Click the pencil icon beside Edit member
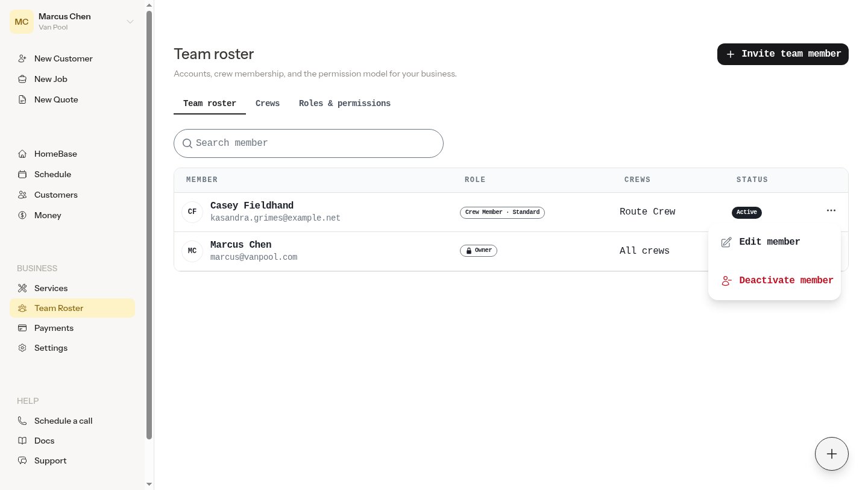The height and width of the screenshot is (490, 868). coord(726,242)
